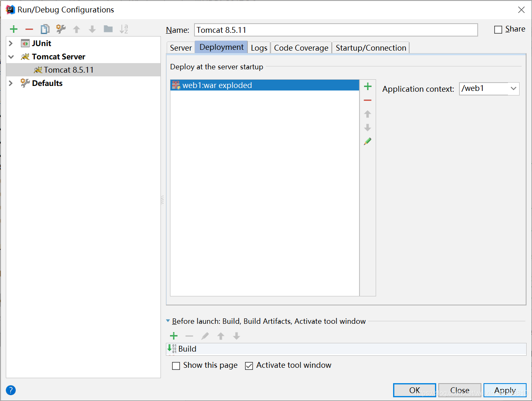Screen dimensions: 532x401
Task: Move before launch task down
Action: 236,336
